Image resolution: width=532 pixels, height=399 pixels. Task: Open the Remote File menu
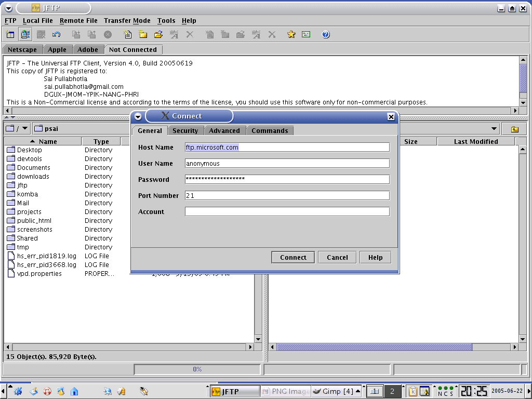(78, 21)
